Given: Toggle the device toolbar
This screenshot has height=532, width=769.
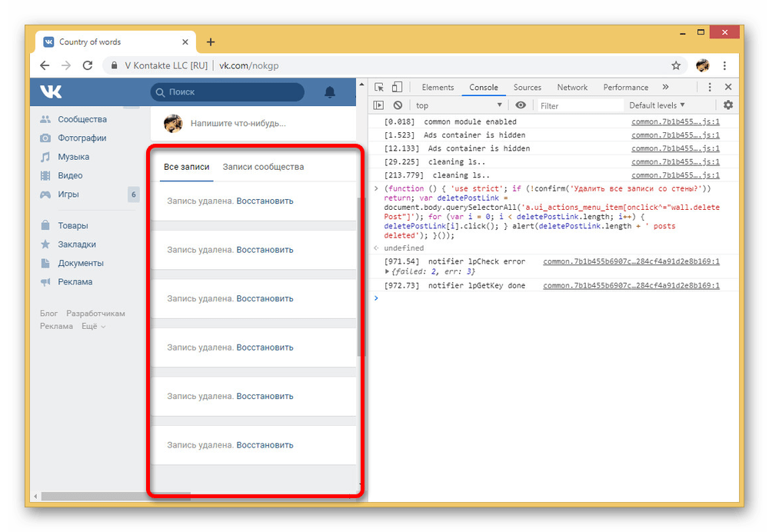Looking at the screenshot, I should tap(397, 88).
